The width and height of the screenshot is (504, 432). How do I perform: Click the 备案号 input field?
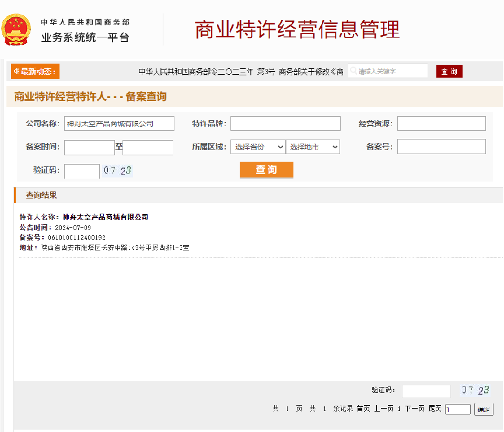[442, 147]
